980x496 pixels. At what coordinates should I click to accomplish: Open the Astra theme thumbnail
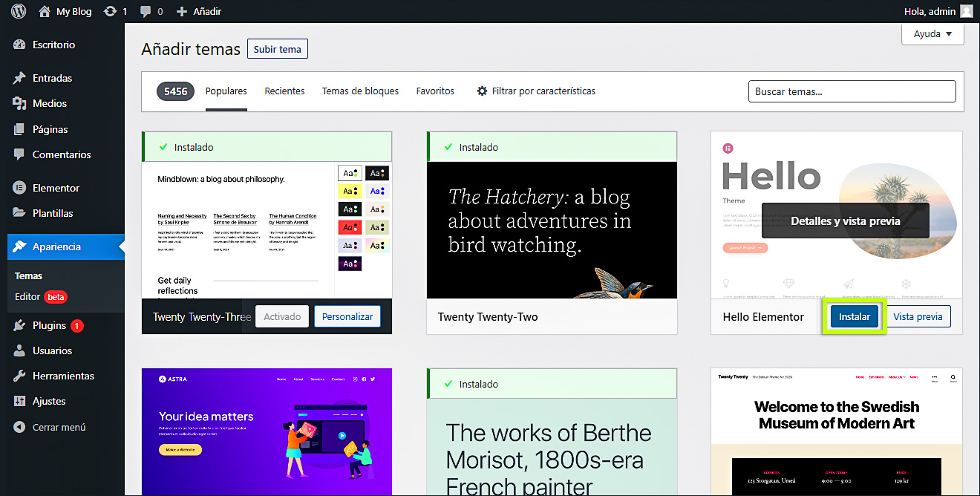(x=267, y=432)
